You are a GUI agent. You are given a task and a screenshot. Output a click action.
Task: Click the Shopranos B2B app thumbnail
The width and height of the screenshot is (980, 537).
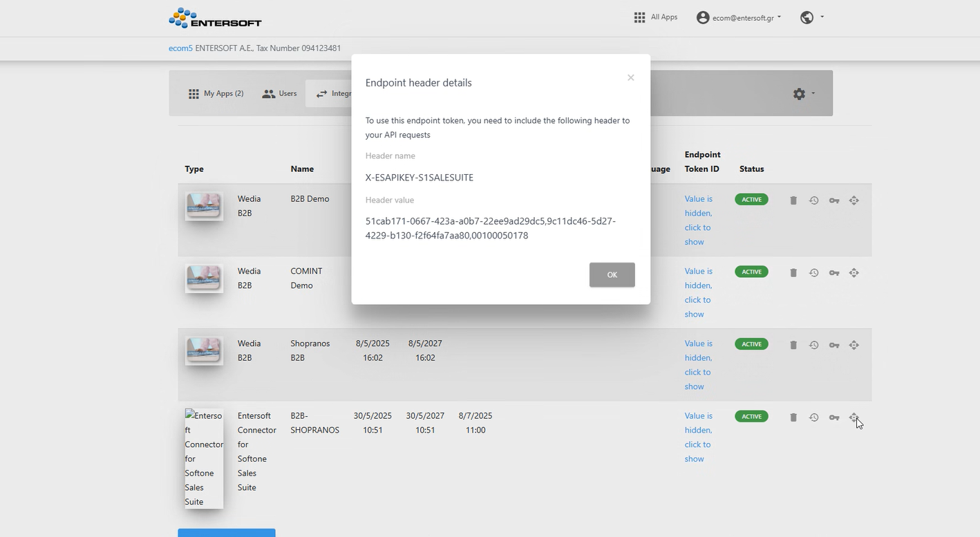pos(204,350)
